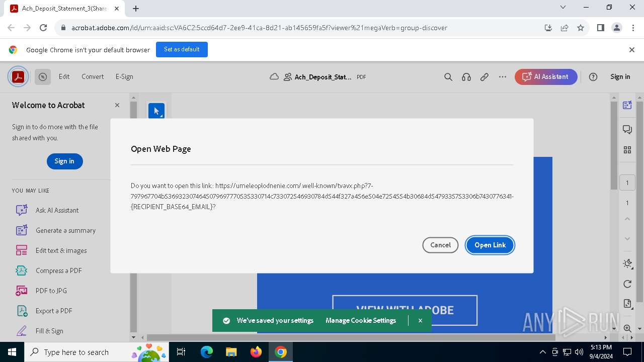Viewport: 644px width, 362px height.
Task: Go to next page with down chevron
Action: (x=627, y=238)
